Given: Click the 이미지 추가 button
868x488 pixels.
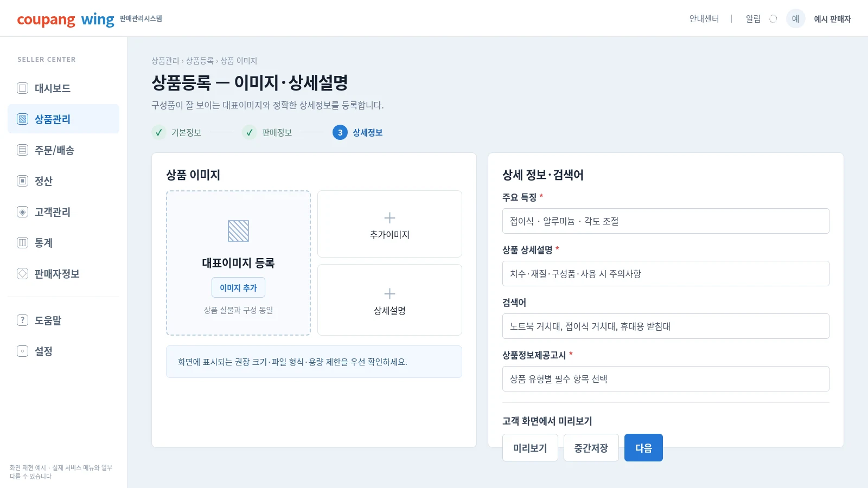Looking at the screenshot, I should (x=238, y=287).
